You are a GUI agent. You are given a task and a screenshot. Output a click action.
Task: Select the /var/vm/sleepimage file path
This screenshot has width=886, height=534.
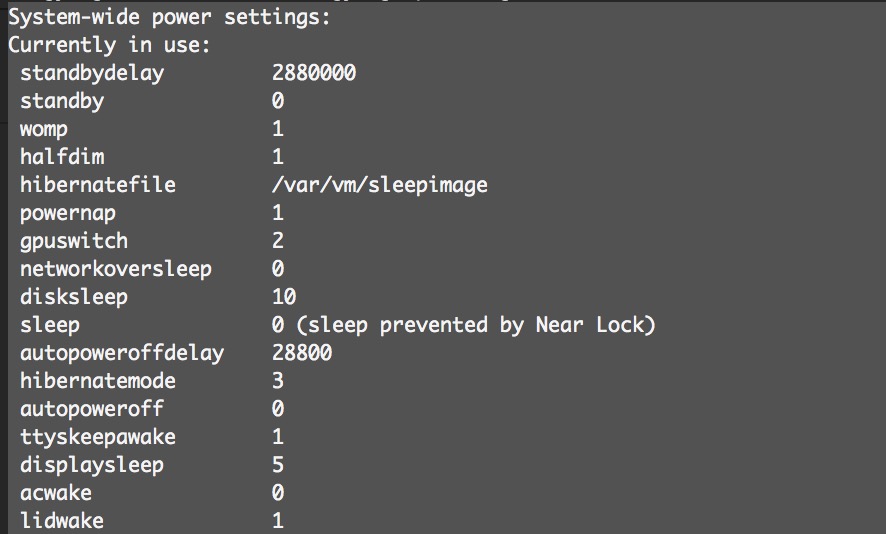pos(379,185)
